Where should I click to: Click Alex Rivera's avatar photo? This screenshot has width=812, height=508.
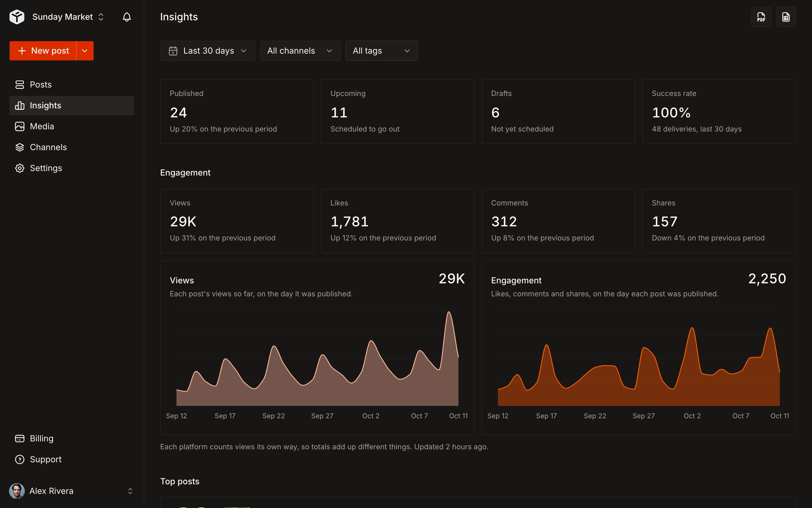click(17, 491)
